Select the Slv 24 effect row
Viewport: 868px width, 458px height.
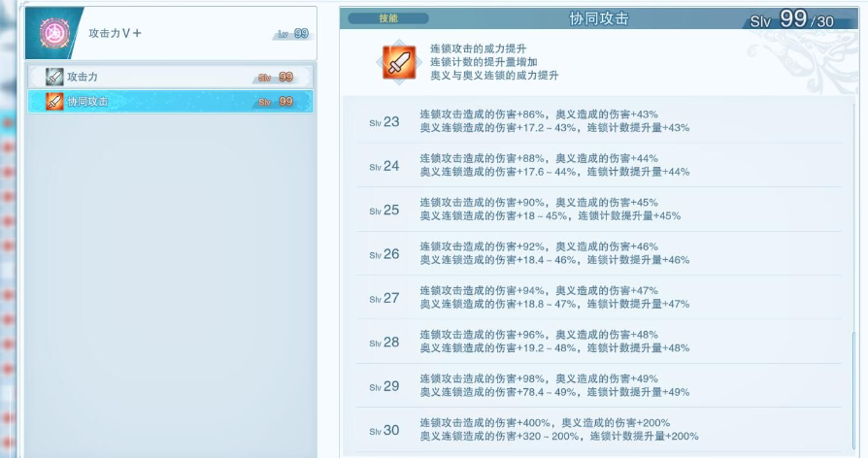[x=599, y=165]
